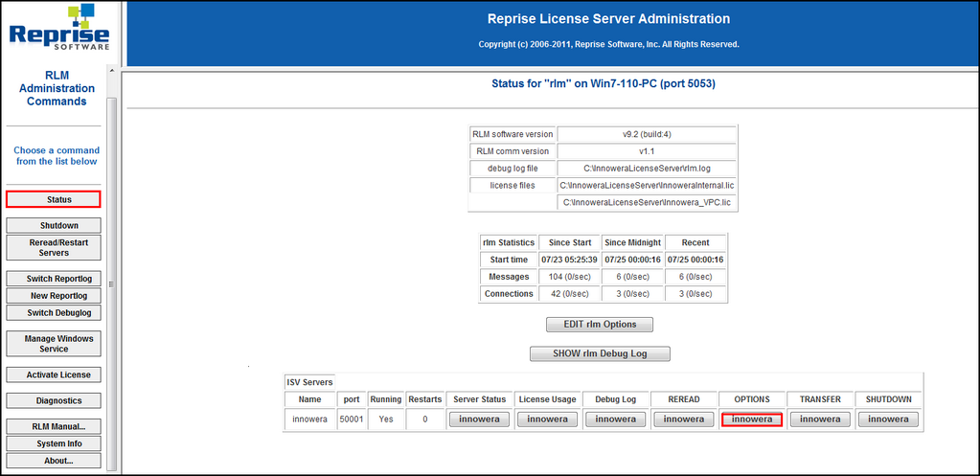
Task: Click the 'Since Midnight' column header
Action: [x=632, y=242]
